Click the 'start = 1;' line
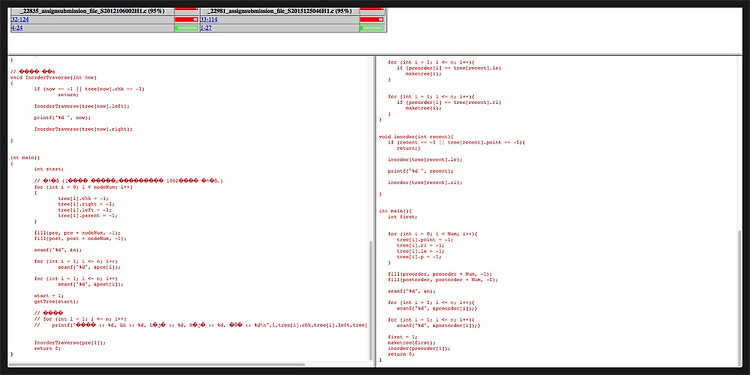Viewport: 750px width, 375px height. click(x=49, y=296)
